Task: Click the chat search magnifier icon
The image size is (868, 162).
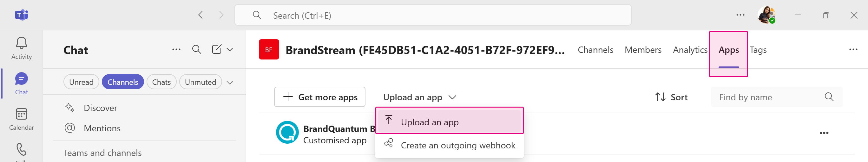Action: 196,49
